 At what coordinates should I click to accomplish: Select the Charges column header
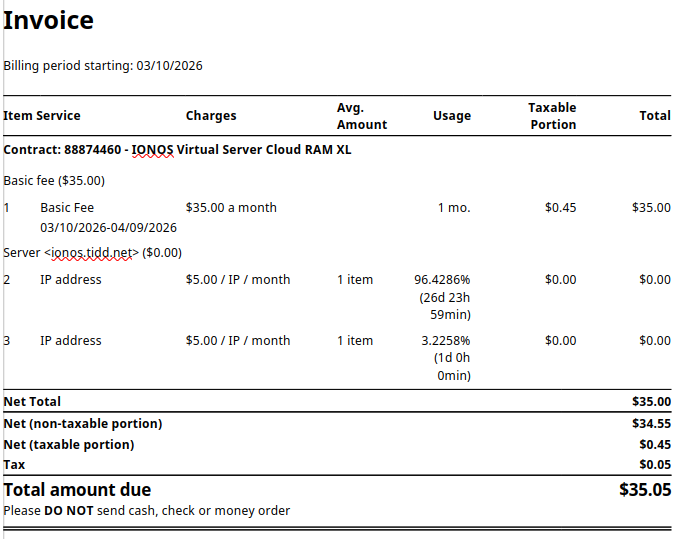(211, 116)
